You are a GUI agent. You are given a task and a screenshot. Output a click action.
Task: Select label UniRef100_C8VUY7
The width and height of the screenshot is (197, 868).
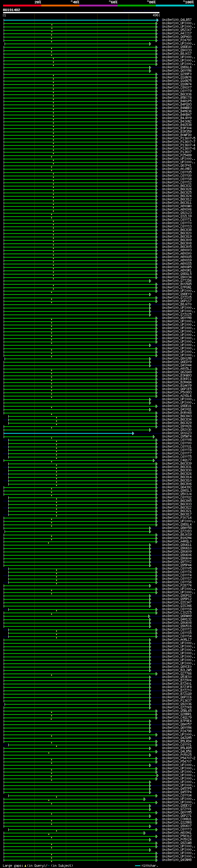coord(177,88)
